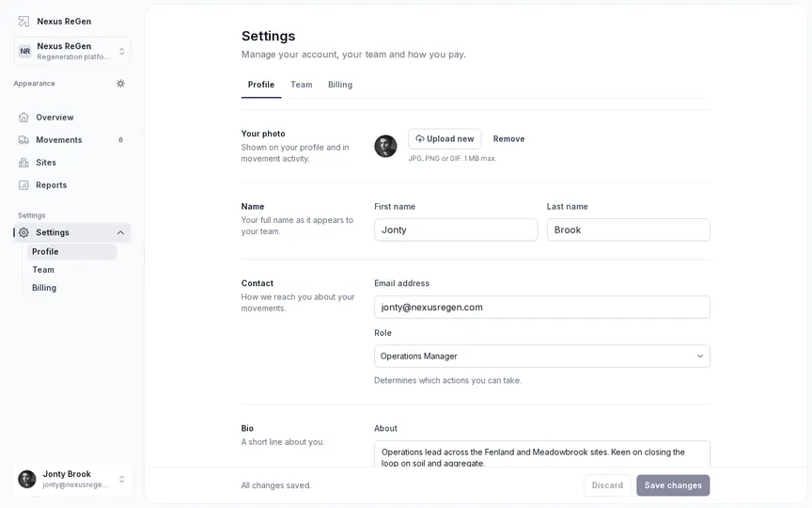Open the Nexus ReGen workspace switcher
Viewport: 812px width, 508px height.
(72, 51)
